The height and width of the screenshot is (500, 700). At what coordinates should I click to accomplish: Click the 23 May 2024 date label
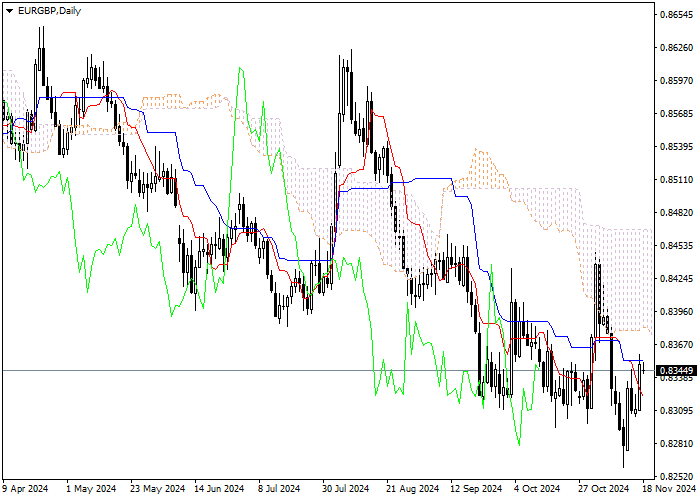[x=158, y=489]
